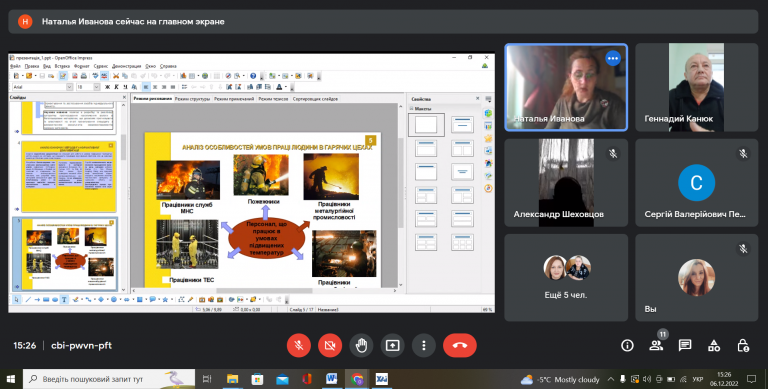The width and height of the screenshot is (768, 389).
Task: Open the Stars shapes tool in drawing toolbar
Action: coord(165,299)
